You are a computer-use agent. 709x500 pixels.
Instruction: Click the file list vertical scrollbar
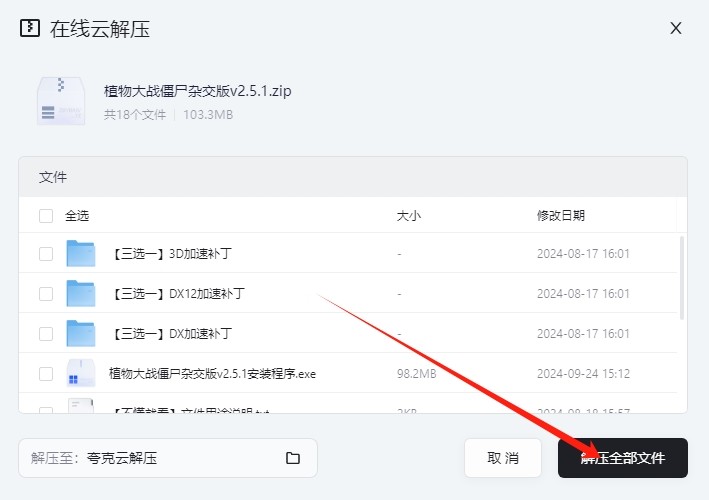click(x=682, y=278)
